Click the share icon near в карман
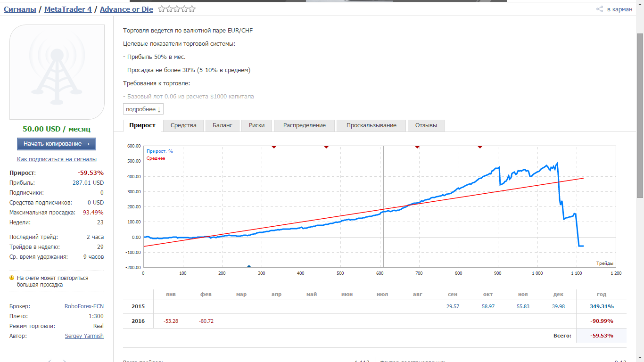 pos(600,9)
